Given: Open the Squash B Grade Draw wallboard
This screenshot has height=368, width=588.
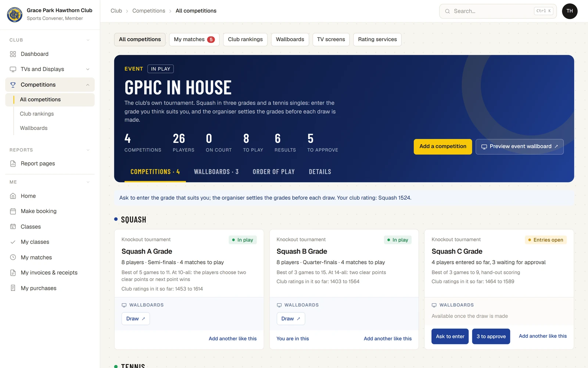Looking at the screenshot, I should click(291, 319).
